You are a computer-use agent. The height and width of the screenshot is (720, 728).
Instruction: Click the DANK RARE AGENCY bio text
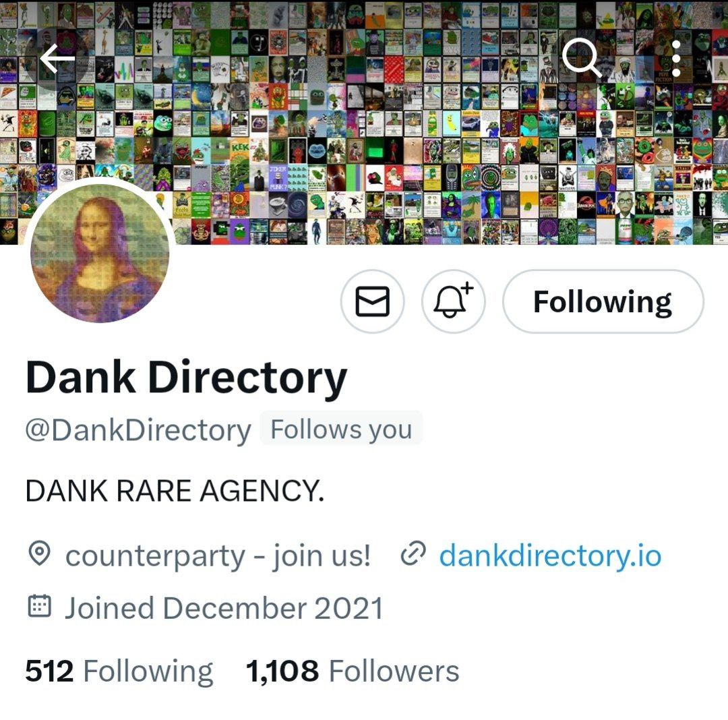[x=175, y=491]
